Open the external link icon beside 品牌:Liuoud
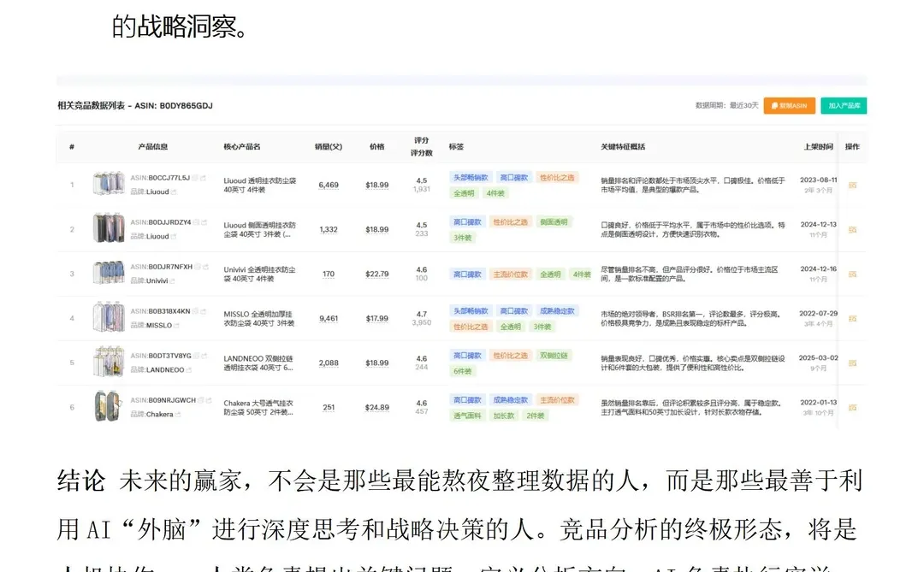924x572 pixels. [175, 192]
